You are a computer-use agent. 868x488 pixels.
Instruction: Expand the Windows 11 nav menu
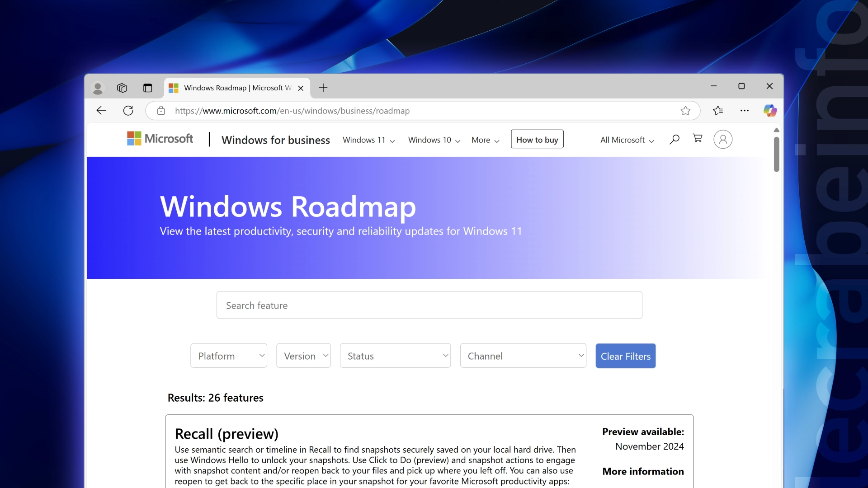coord(368,140)
